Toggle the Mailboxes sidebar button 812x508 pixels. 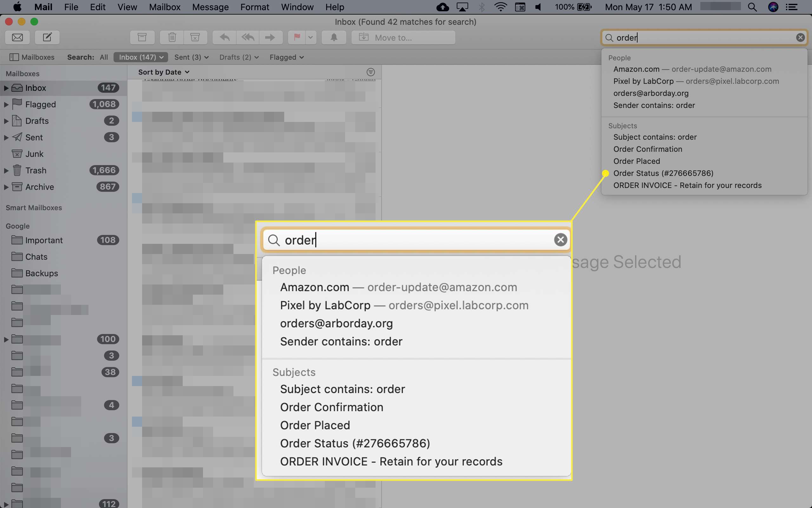tap(32, 57)
